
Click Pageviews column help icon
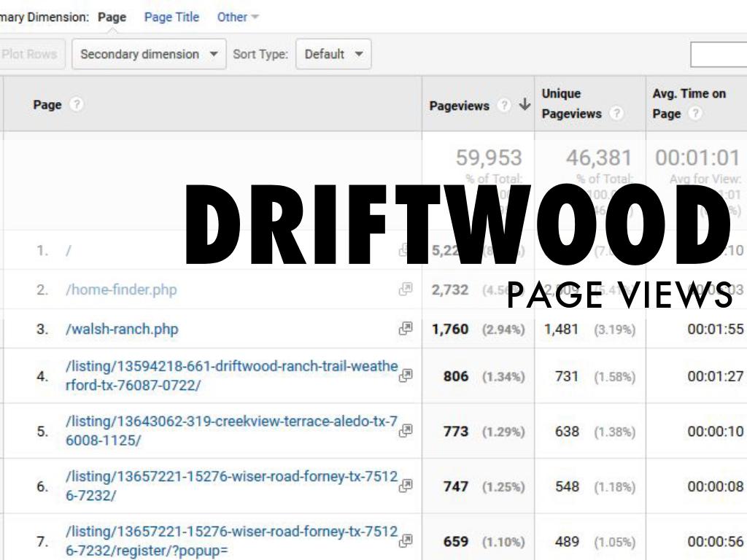(503, 106)
